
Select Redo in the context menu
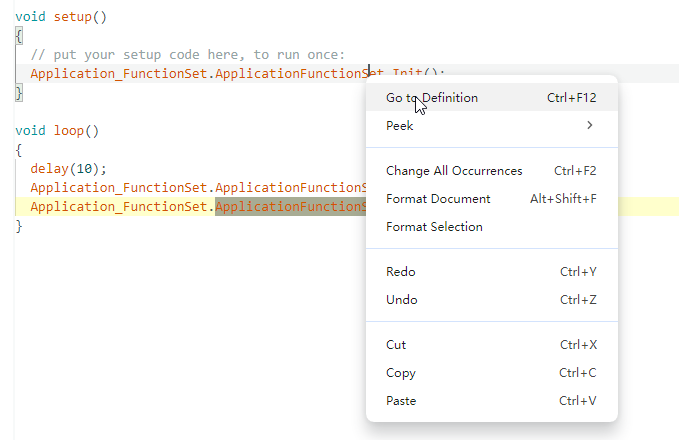point(491,272)
